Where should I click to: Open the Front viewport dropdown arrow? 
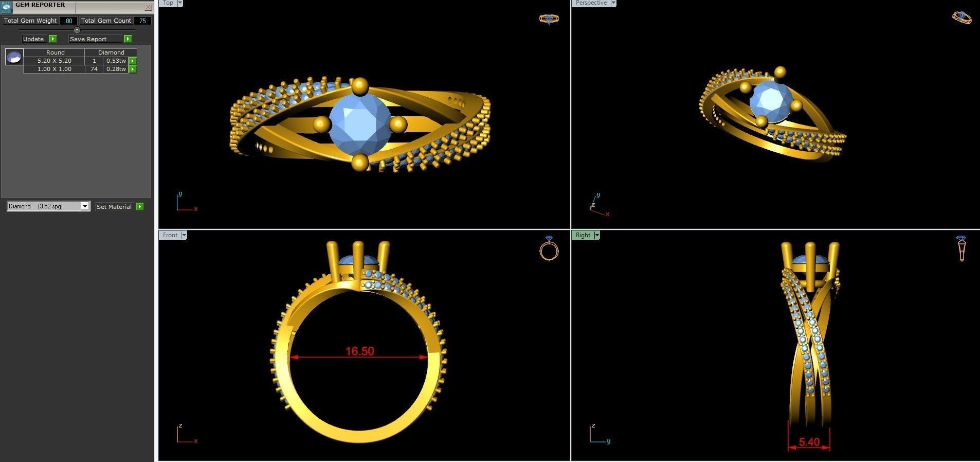pos(184,235)
